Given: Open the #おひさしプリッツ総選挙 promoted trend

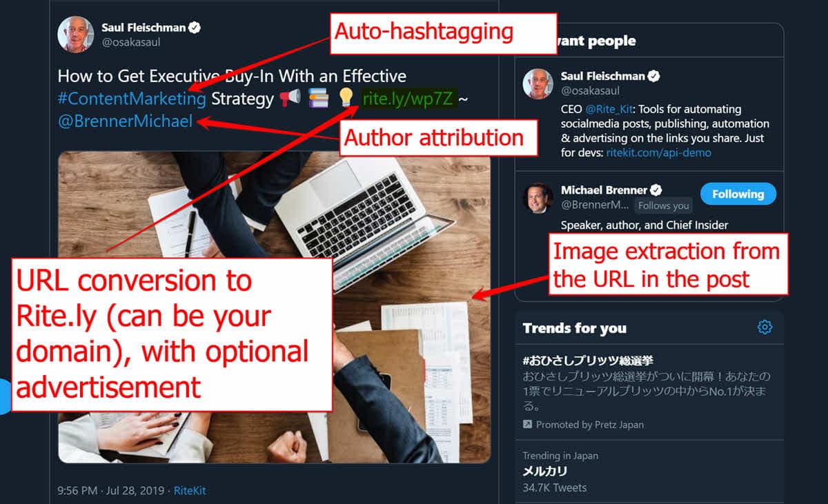Looking at the screenshot, I should 588,360.
